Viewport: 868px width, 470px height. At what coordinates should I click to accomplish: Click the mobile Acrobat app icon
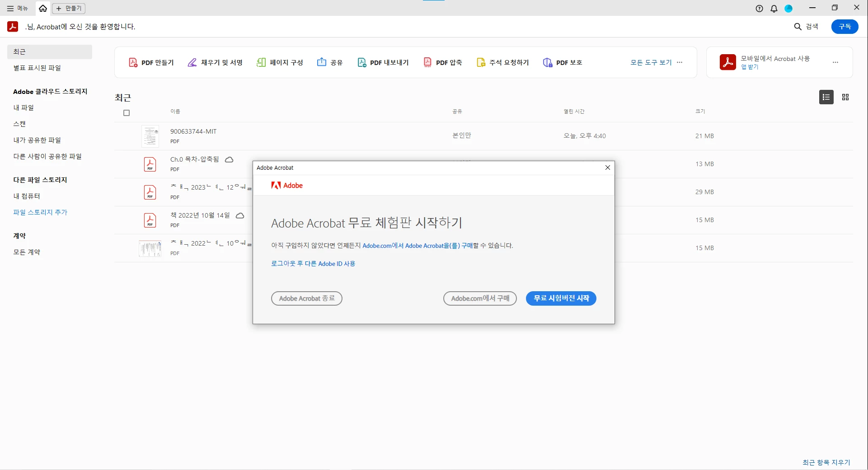click(x=727, y=62)
